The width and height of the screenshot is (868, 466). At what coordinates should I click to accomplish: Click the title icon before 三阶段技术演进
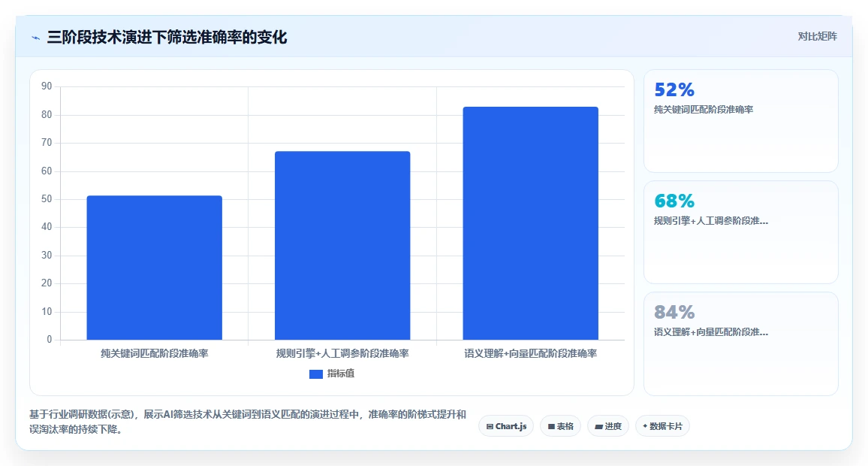click(36, 38)
